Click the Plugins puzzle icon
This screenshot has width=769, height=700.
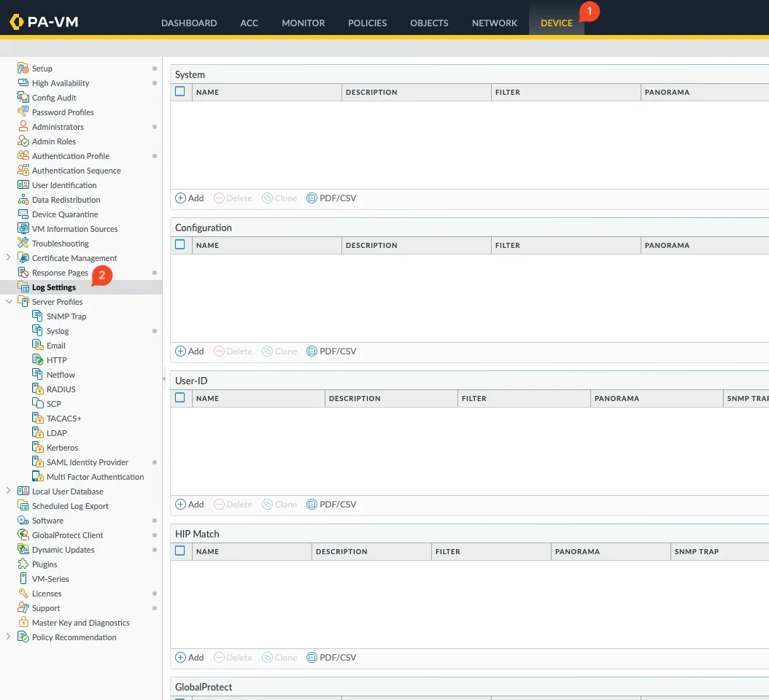[23, 564]
